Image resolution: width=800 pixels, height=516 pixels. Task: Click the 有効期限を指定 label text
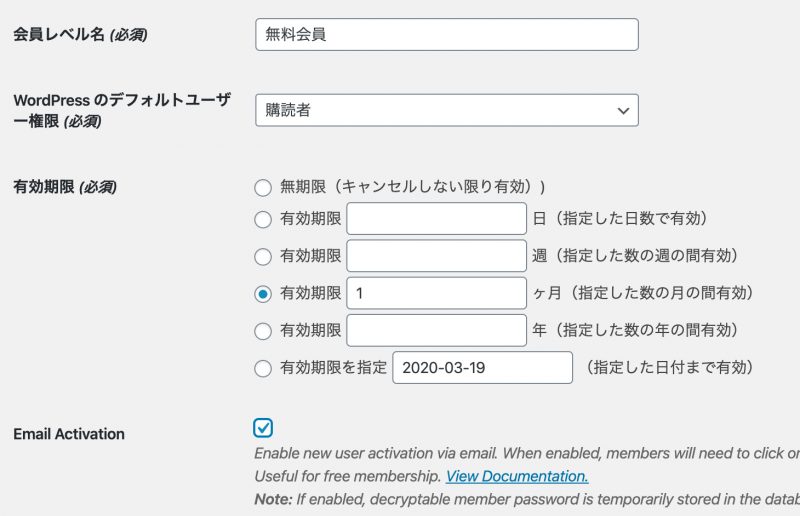(333, 368)
